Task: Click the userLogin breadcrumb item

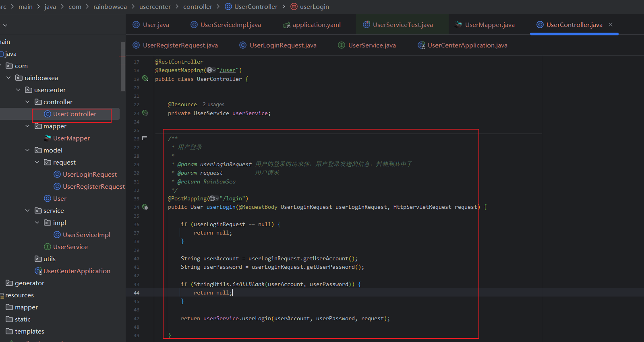Action: [314, 7]
